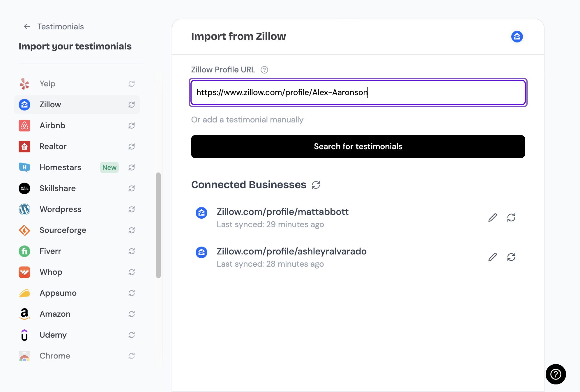Resync the mattabbott connected profile

511,218
